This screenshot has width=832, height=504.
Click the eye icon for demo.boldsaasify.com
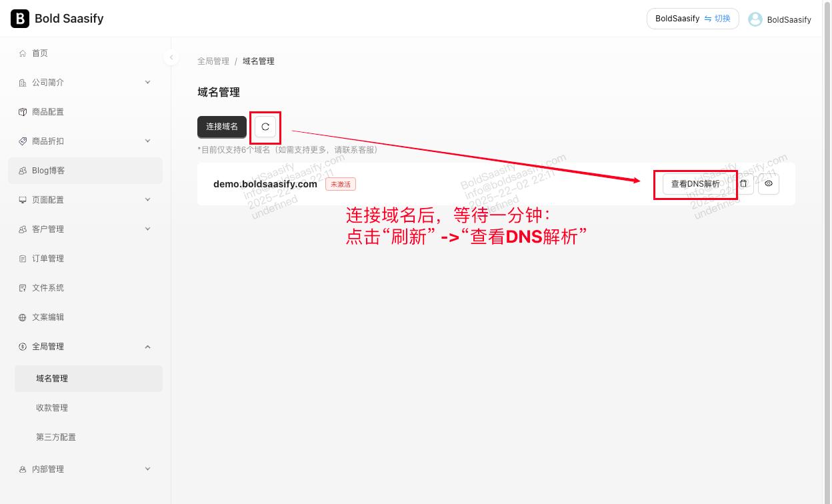pyautogui.click(x=769, y=183)
